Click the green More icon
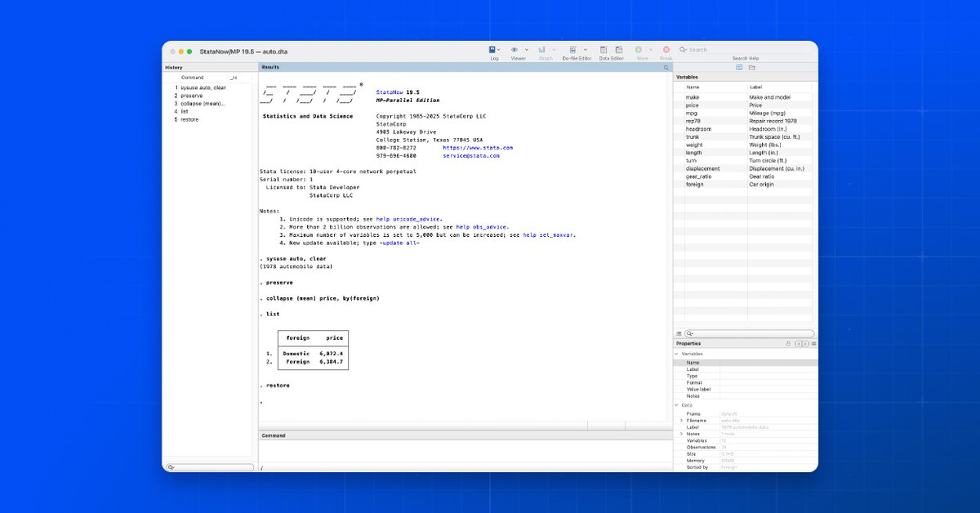The image size is (980, 513). coord(639,50)
